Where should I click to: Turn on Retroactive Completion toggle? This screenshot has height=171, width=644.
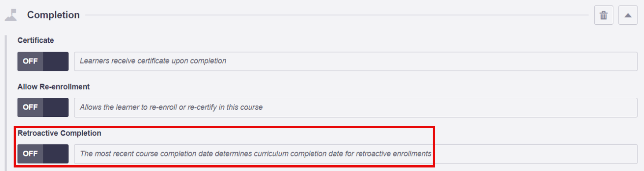pyautogui.click(x=43, y=154)
